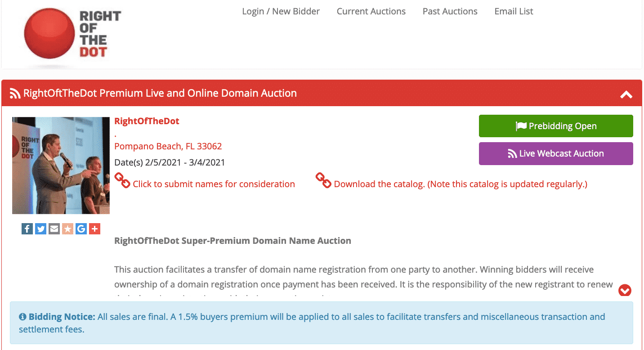Go to Current Auctions
The width and height of the screenshot is (644, 350).
pos(371,12)
